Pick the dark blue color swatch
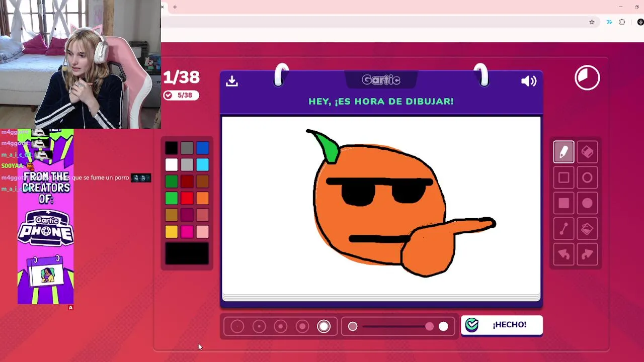 [203, 148]
